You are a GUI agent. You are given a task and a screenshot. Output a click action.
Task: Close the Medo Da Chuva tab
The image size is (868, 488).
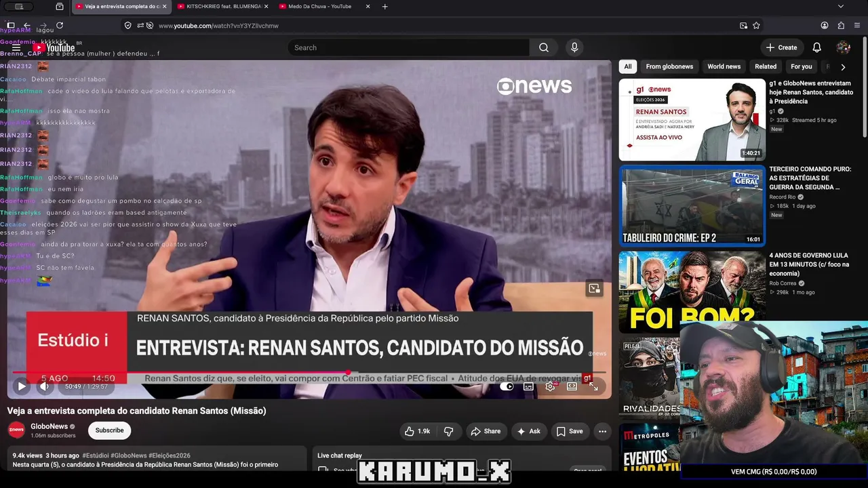point(368,6)
